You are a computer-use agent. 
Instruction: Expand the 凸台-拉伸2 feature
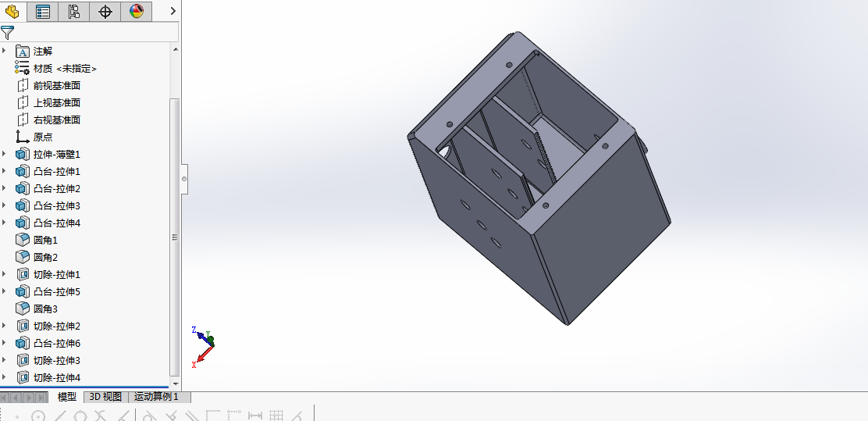5,188
